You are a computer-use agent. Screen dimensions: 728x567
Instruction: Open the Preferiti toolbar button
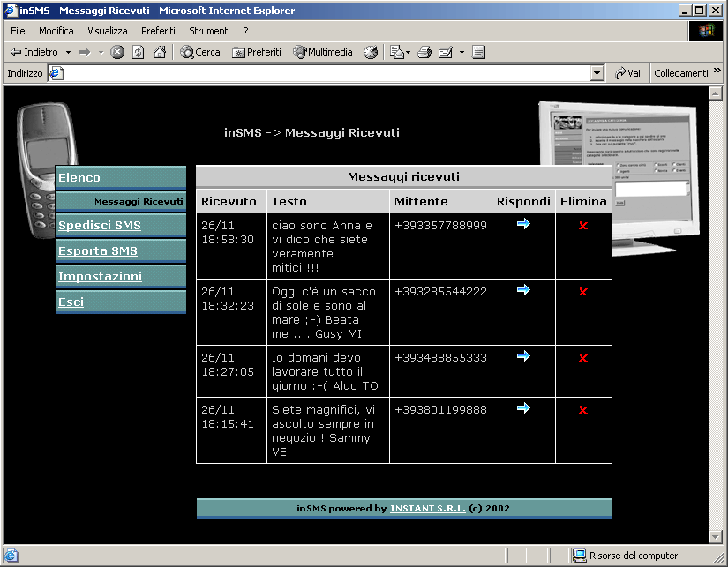(x=257, y=52)
